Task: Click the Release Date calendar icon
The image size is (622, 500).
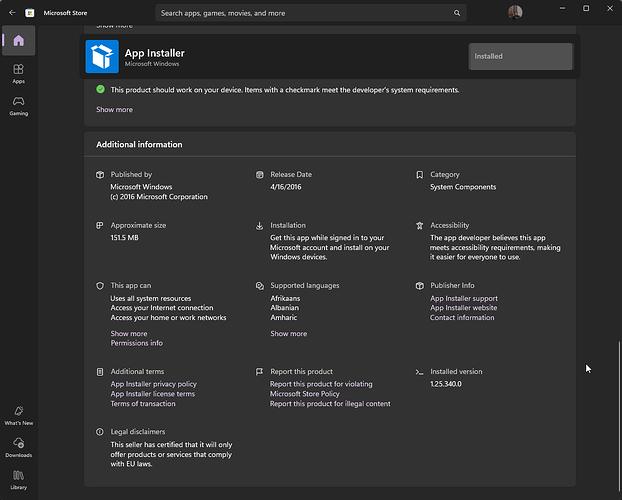Action: [x=259, y=175]
